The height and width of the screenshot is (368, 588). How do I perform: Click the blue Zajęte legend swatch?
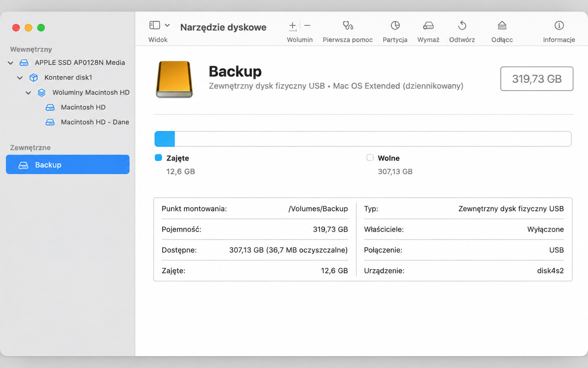coord(158,158)
